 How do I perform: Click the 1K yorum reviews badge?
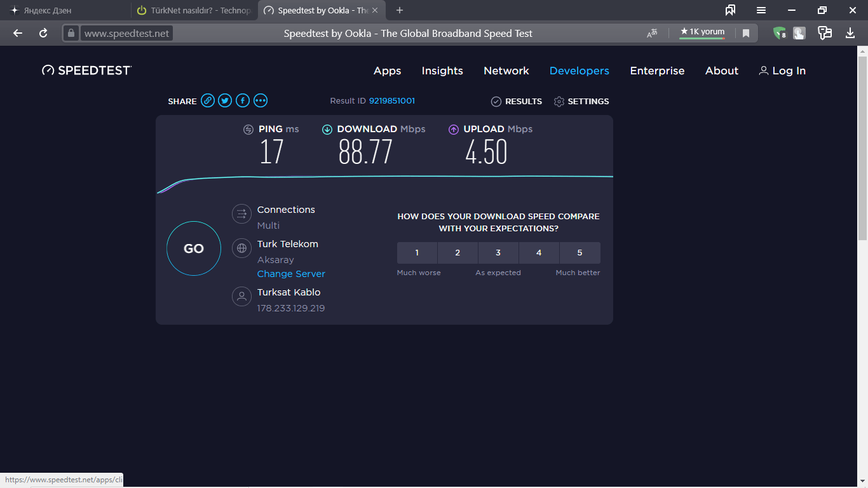tap(702, 32)
